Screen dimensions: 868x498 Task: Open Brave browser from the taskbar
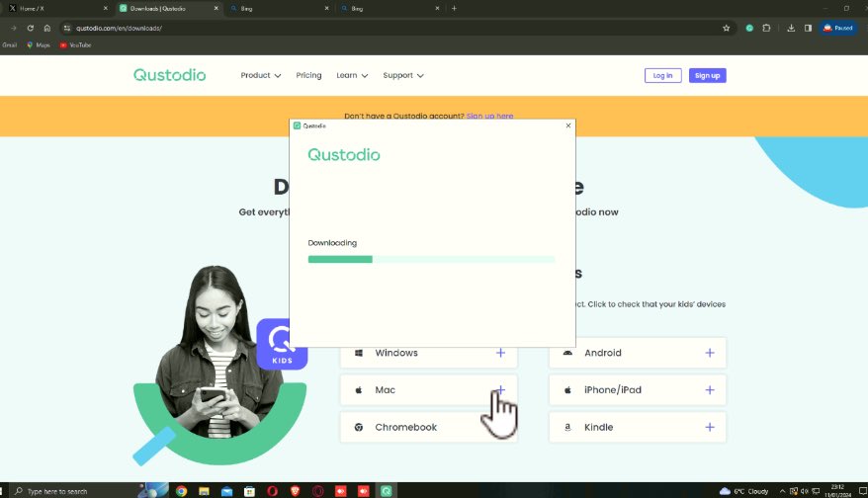[x=295, y=491]
